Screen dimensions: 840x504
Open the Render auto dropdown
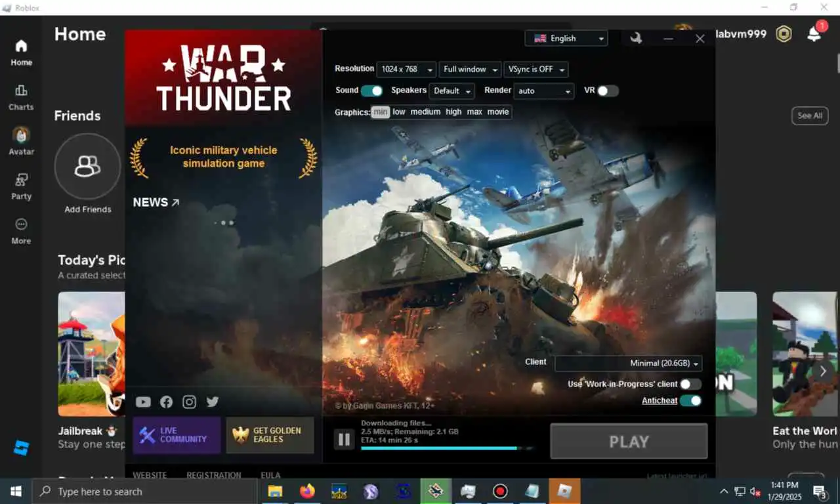[545, 91]
